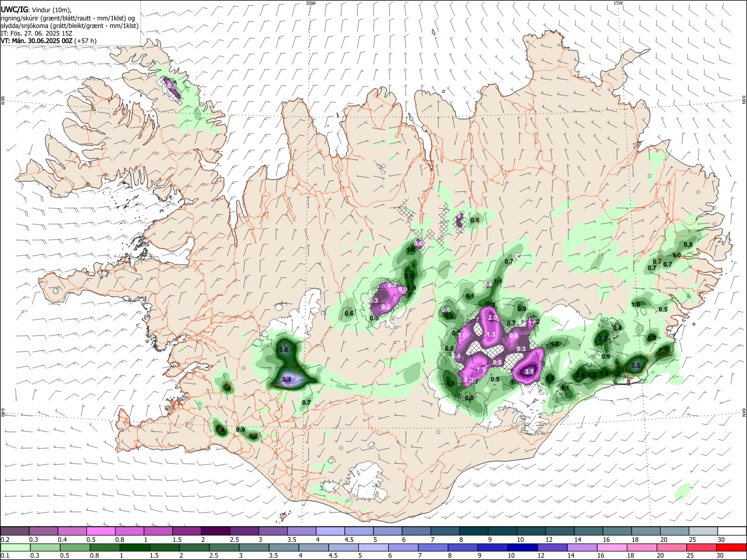
Task: Click the 'slydda/snjókoma (grátt/bleikt/grænt - mm/1klst)' line
Action: 69,26
